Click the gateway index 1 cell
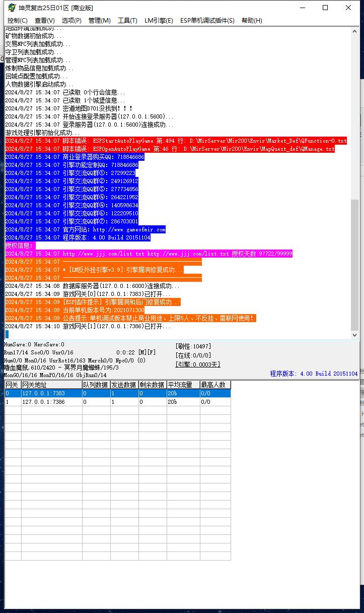 click(13, 402)
